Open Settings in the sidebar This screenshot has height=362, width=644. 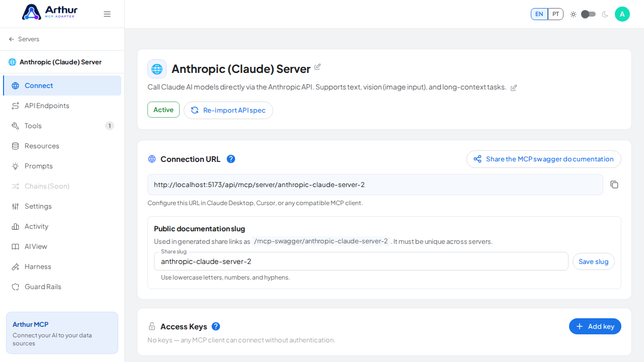point(62,206)
